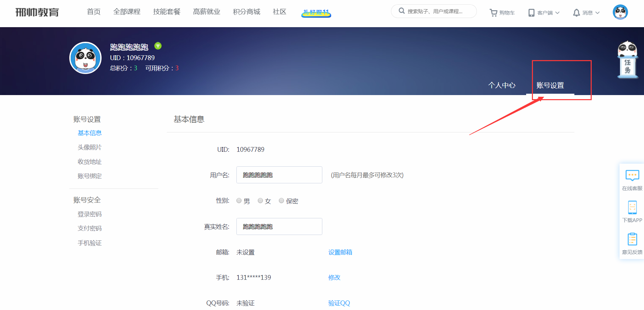Expand the 客户端 dropdown chevron
644x310 pixels.
pyautogui.click(x=558, y=13)
